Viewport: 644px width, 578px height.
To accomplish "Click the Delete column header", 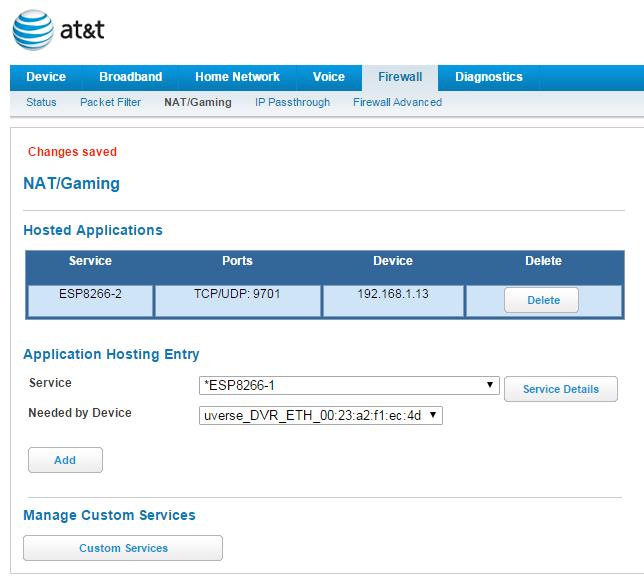I will (x=543, y=261).
